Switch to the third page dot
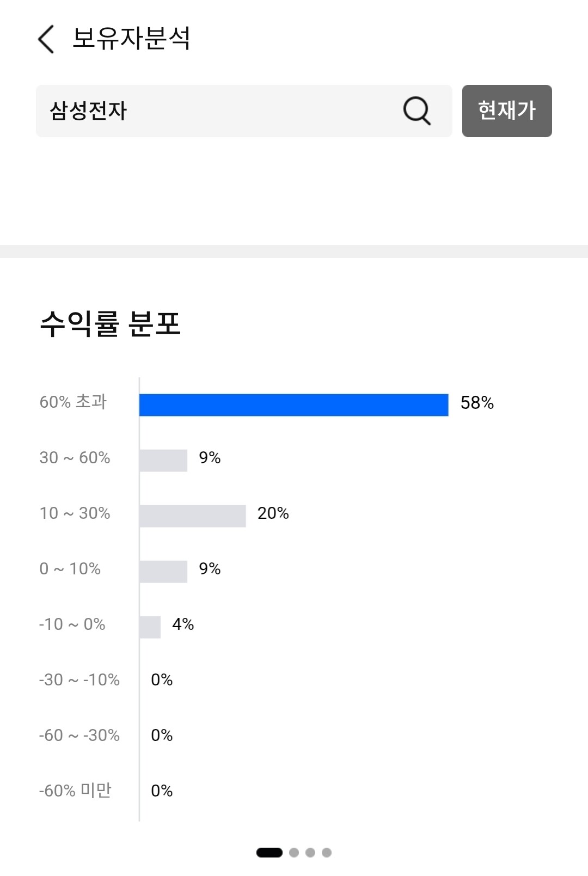Screen dimensions: 588x876 tap(310, 853)
